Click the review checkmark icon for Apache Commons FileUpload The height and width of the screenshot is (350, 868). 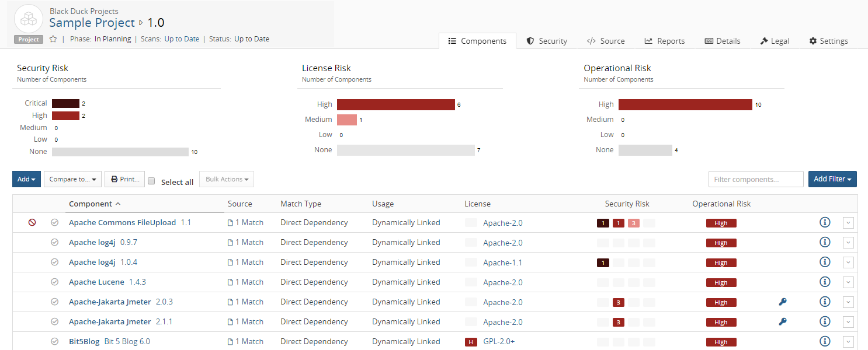[x=55, y=222]
